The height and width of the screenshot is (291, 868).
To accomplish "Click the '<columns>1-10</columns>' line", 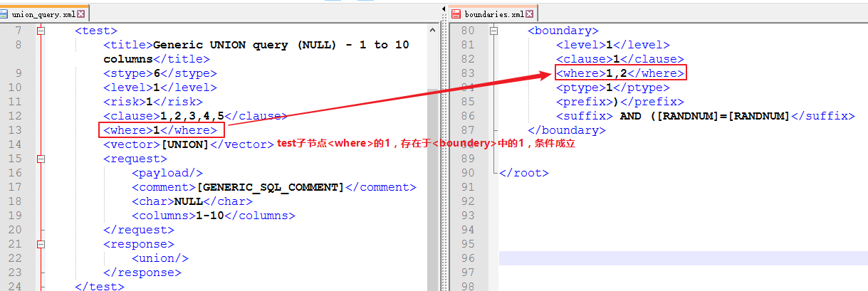I will [x=213, y=216].
